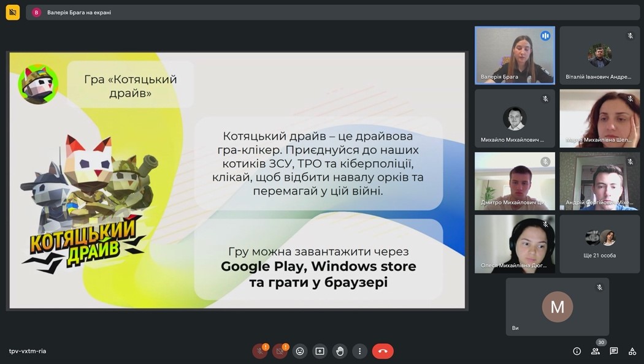Click the Дмитро Михайлович video tile
644x364 pixels.
[x=515, y=181]
